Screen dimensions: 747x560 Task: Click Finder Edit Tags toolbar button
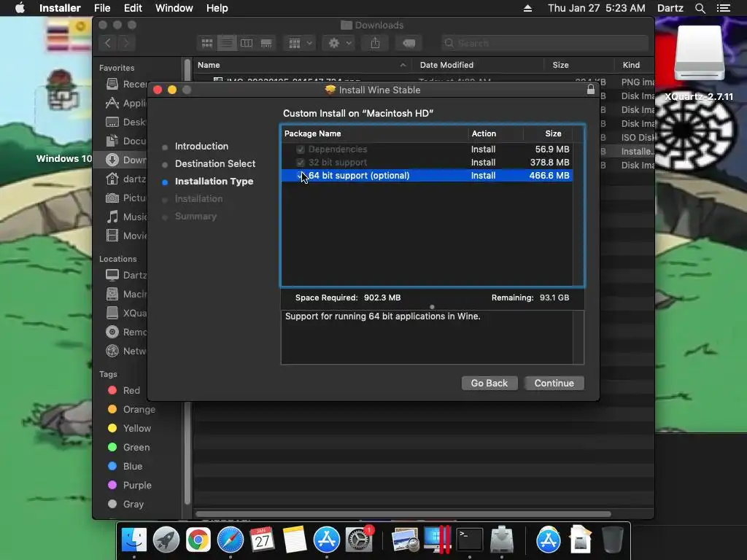409,43
